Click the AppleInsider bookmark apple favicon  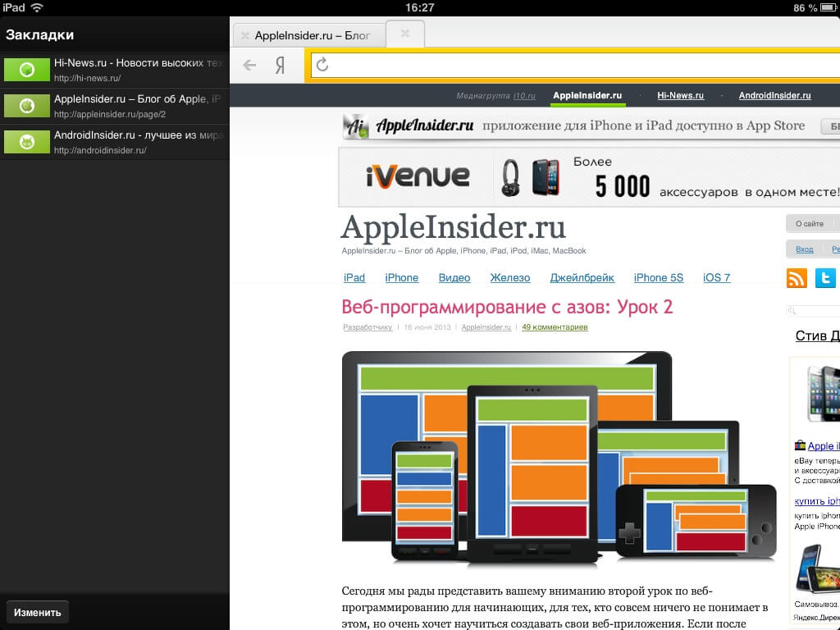point(27,106)
